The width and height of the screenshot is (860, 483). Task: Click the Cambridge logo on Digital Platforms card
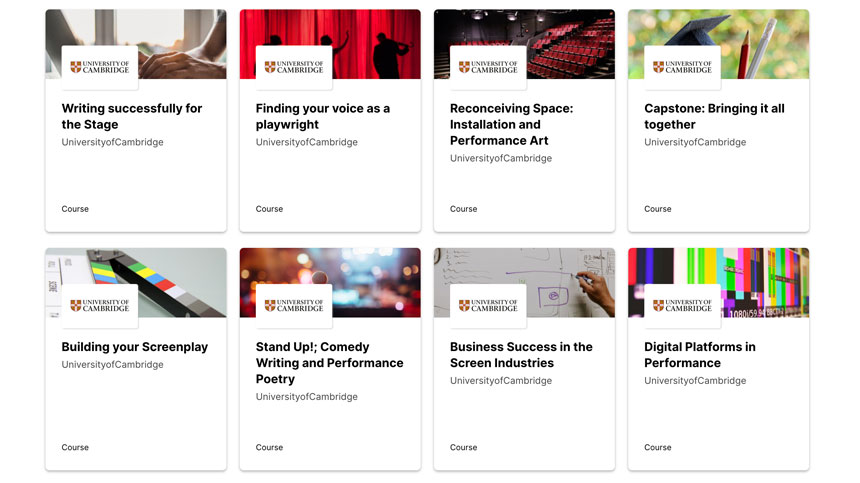click(681, 305)
